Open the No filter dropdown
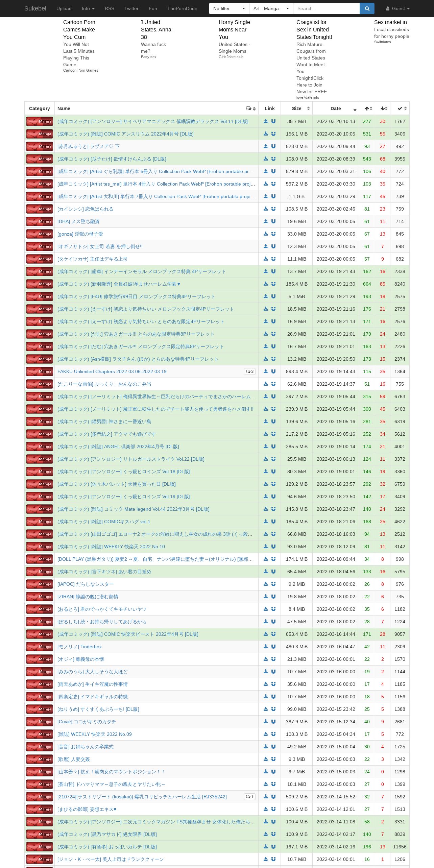Viewport: 434px width, 868px height. 229,8
